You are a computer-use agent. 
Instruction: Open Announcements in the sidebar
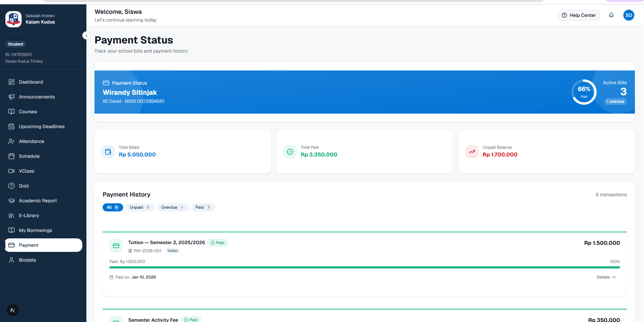43,97
